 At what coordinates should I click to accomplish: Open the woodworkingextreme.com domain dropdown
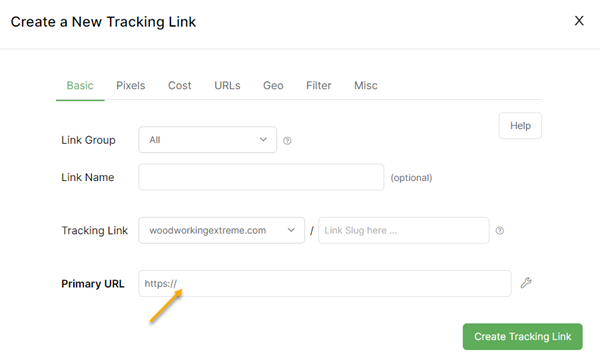pyautogui.click(x=222, y=230)
